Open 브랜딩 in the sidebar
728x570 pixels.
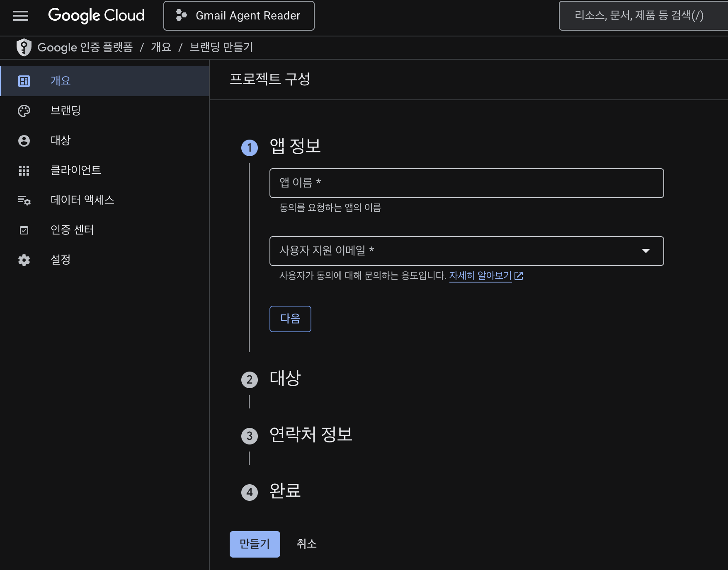105,111
